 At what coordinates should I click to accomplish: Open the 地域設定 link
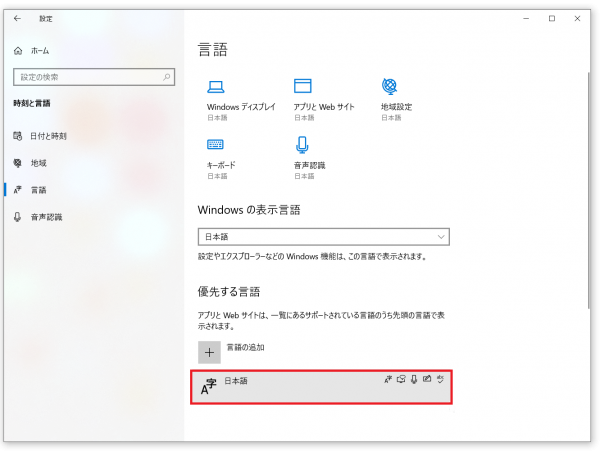pyautogui.click(x=396, y=107)
